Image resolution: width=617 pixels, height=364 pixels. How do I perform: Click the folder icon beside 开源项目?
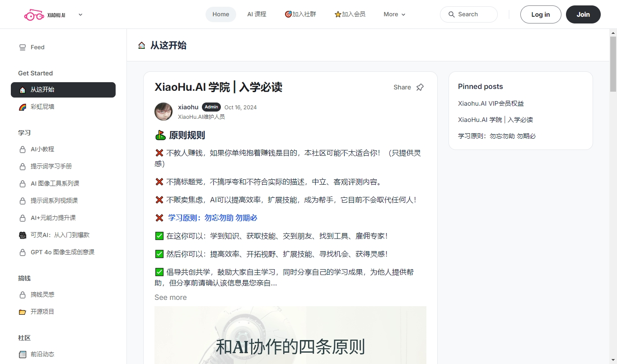click(23, 312)
